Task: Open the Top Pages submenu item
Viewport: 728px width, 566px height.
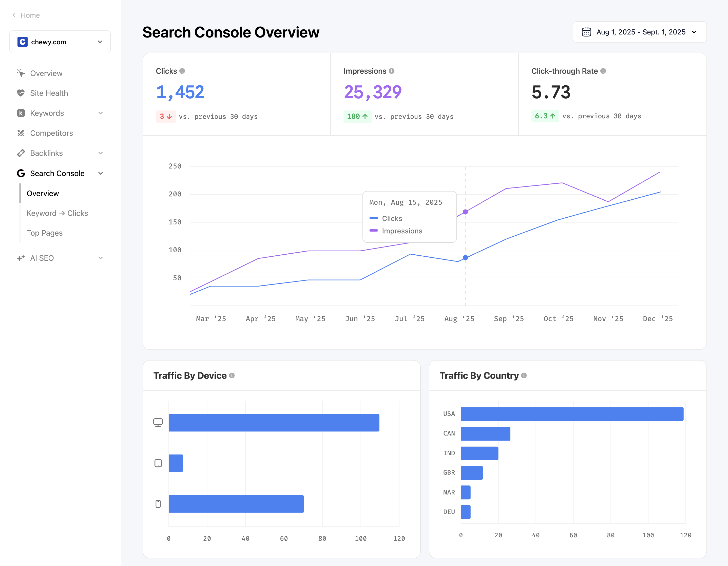Action: click(x=45, y=233)
